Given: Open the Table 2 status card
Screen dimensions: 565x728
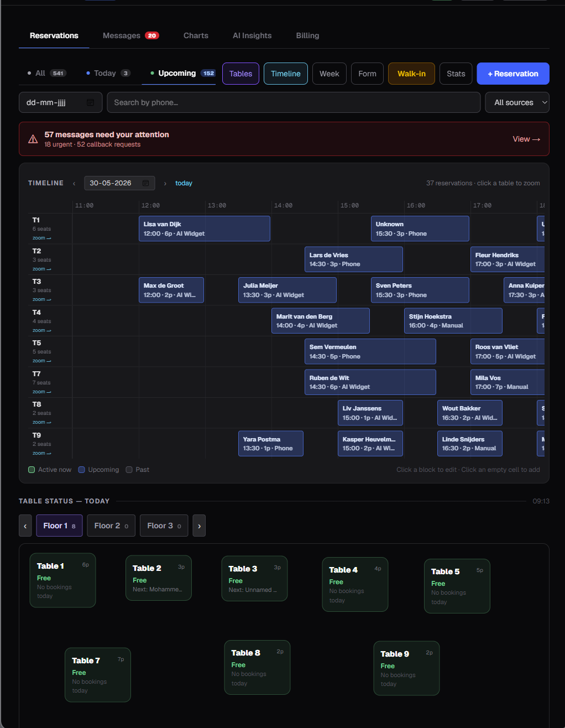Looking at the screenshot, I should tap(159, 578).
